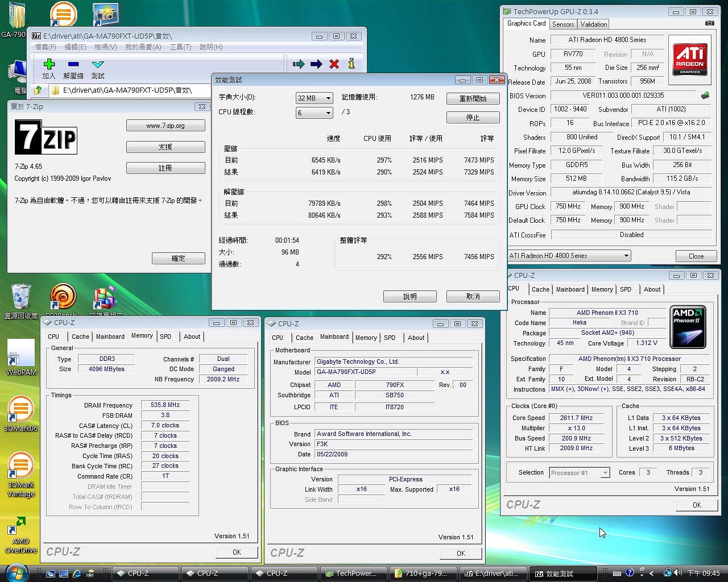Viewport: 728px width, 582px height.
Task: Open the Favorites (我的最愛) menu in 7-Zip
Action: click(x=143, y=47)
